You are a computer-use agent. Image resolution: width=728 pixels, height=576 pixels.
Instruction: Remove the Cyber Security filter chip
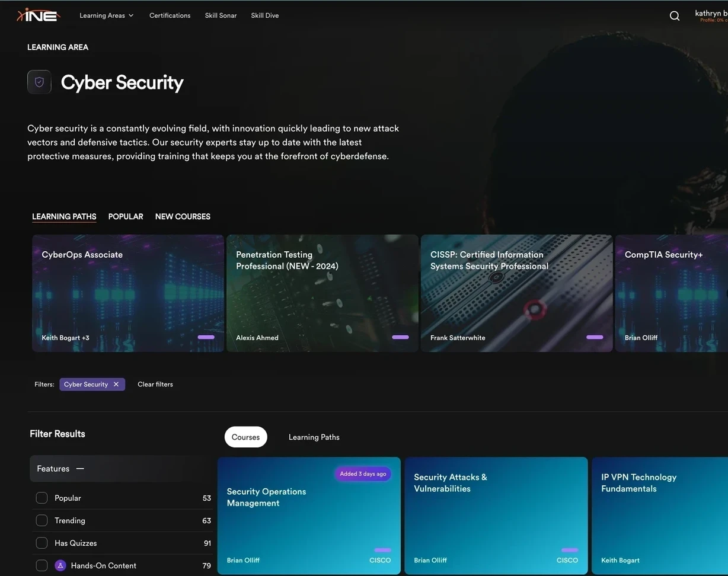pyautogui.click(x=116, y=385)
